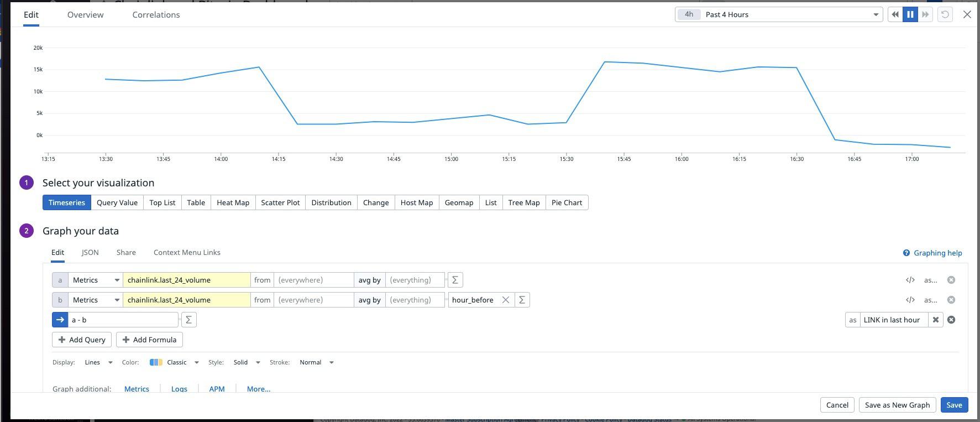Toggle the query a letter badge
This screenshot has width=980, height=422.
[x=60, y=280]
